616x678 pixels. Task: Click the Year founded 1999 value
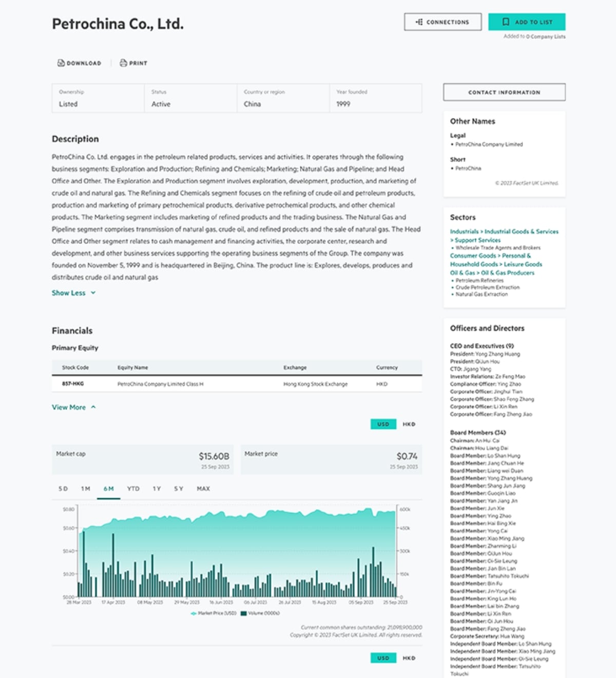point(343,104)
